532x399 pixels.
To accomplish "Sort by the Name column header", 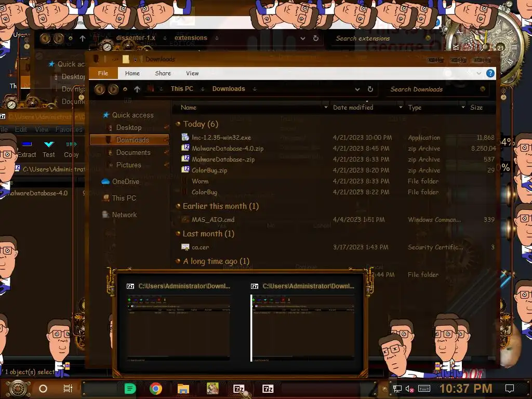I will (x=188, y=108).
